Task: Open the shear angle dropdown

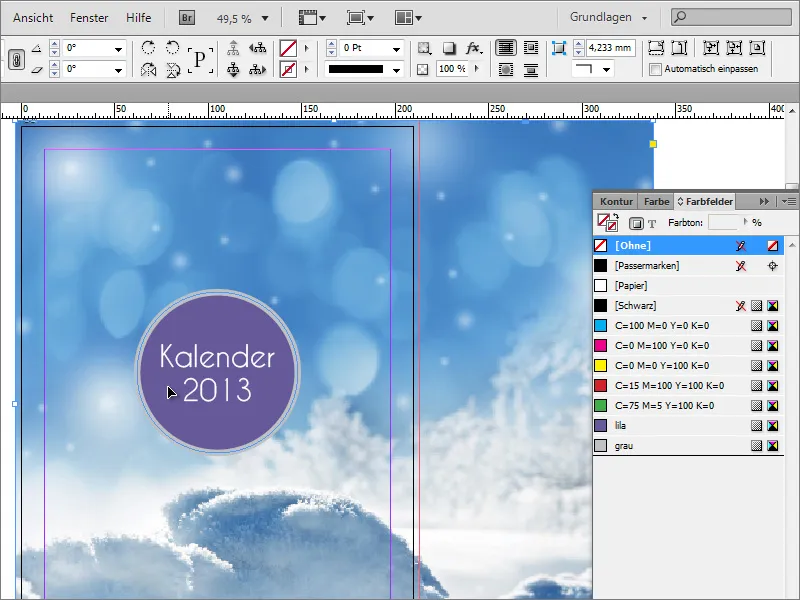Action: 118,70
